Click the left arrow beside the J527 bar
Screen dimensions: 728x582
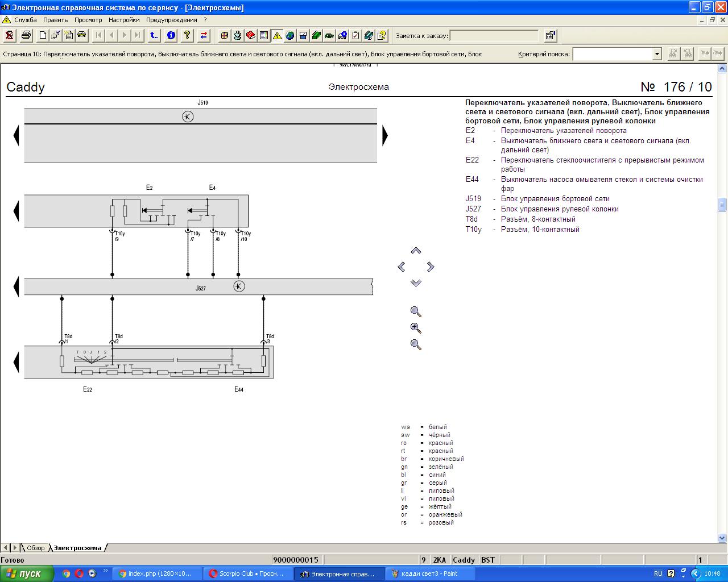16,286
